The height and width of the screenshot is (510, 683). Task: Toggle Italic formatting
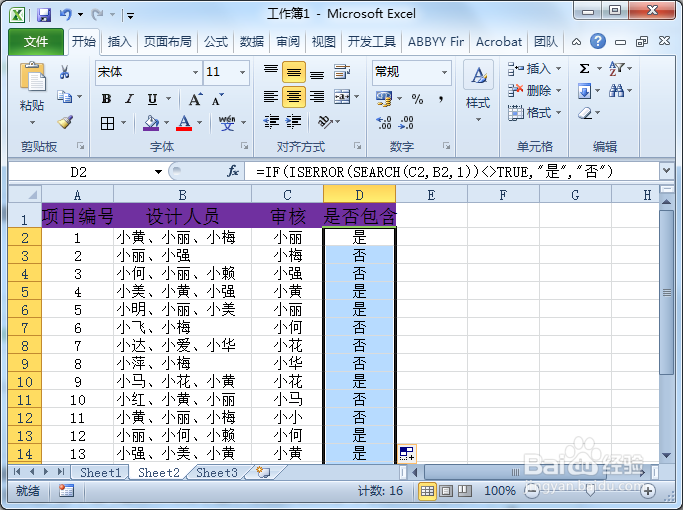(129, 99)
